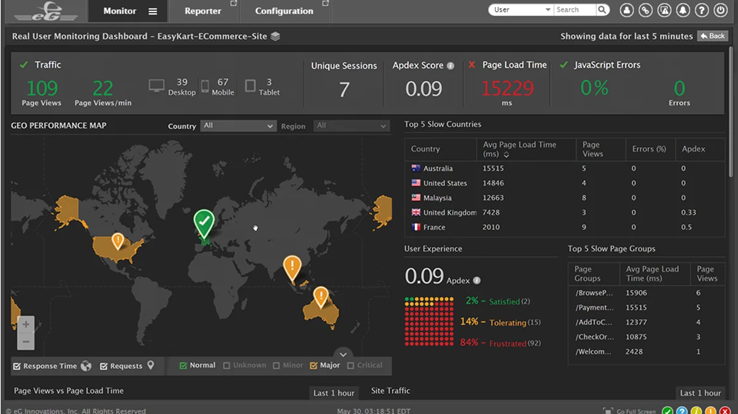
Task: Open the User dropdown in header
Action: [520, 10]
